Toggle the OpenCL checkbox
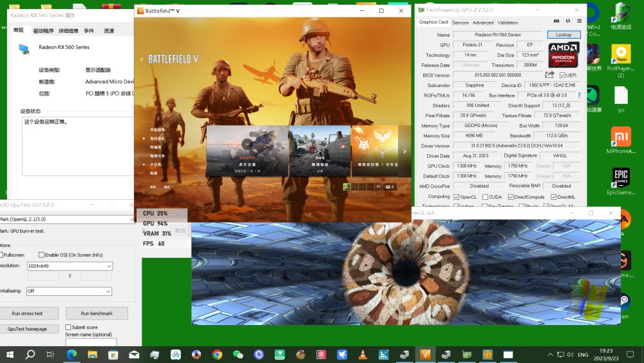 457,197
